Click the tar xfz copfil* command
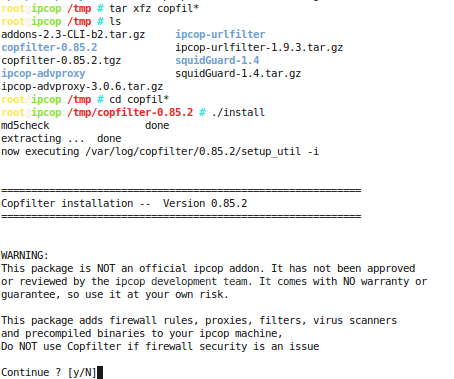 click(154, 8)
